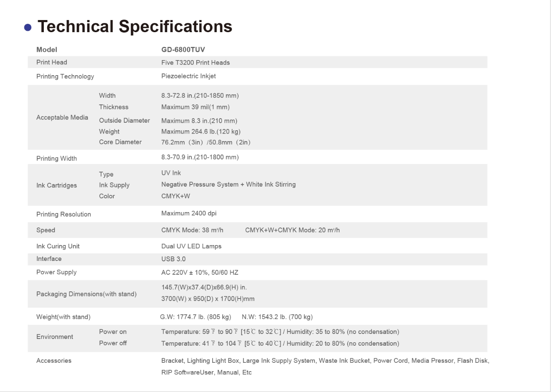Click Dual UV LED Lamps text
The width and height of the screenshot is (551, 392).
pyautogui.click(x=191, y=246)
